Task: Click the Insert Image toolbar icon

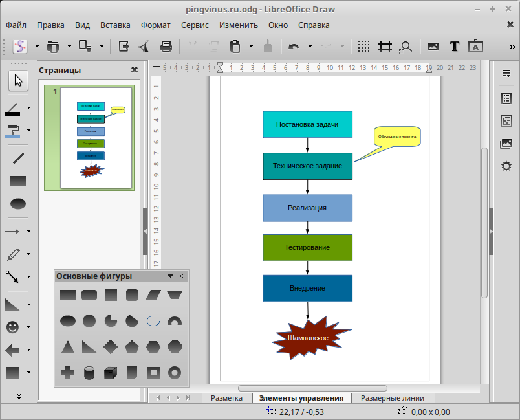Action: click(x=433, y=46)
